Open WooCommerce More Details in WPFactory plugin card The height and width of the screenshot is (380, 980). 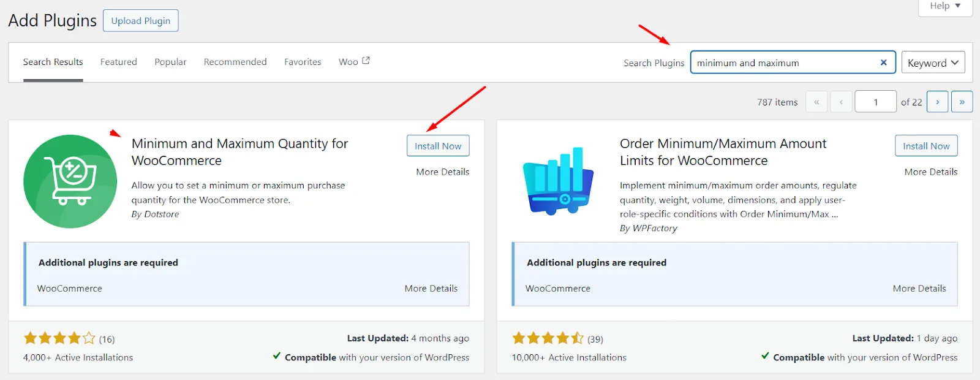(x=919, y=288)
